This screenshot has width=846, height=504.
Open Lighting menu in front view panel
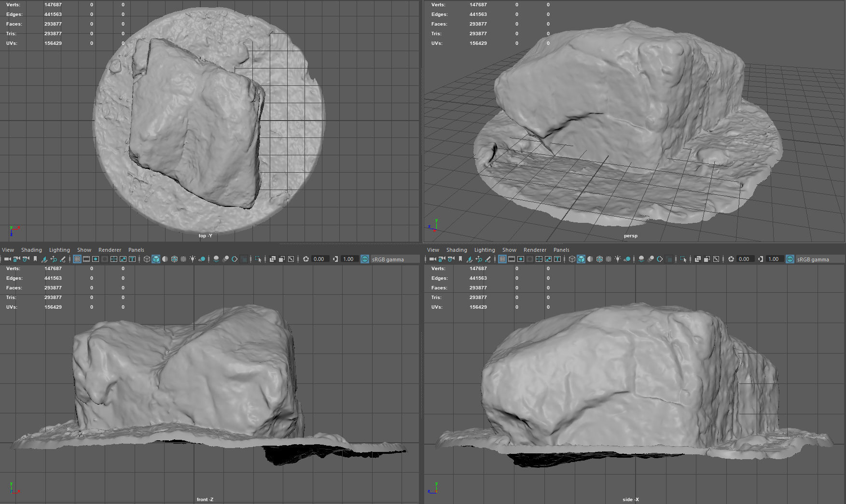tap(59, 250)
